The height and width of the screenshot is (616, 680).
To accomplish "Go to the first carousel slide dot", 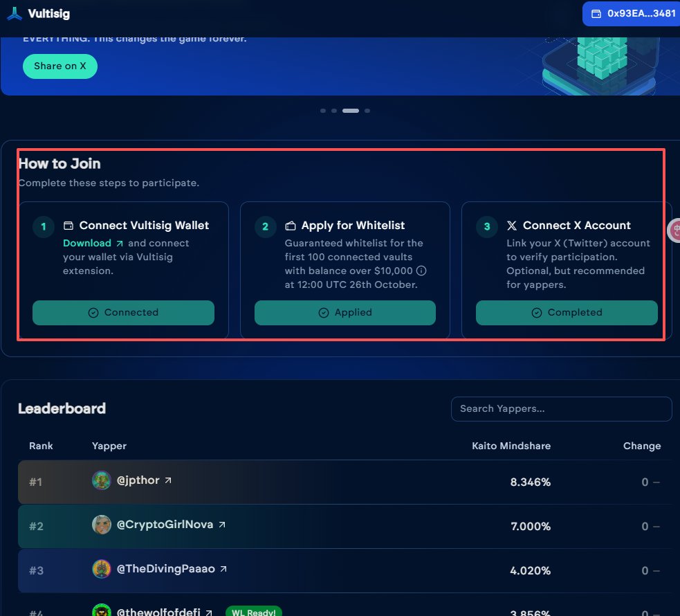I will [x=323, y=111].
